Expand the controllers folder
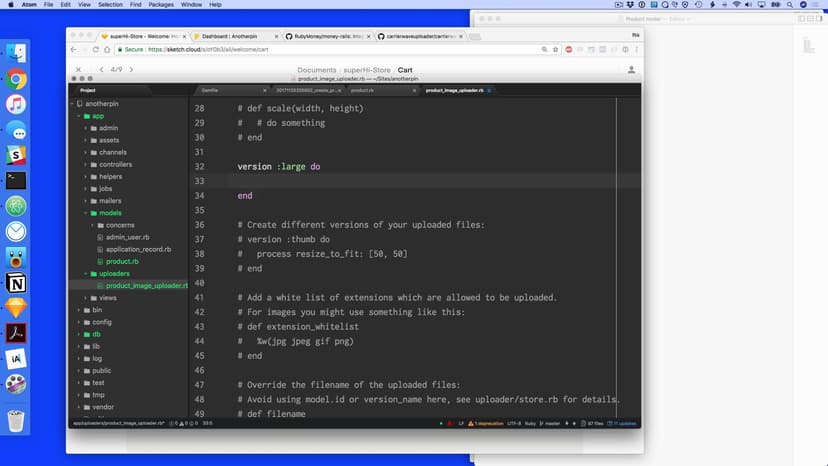The width and height of the screenshot is (828, 466). 87,164
